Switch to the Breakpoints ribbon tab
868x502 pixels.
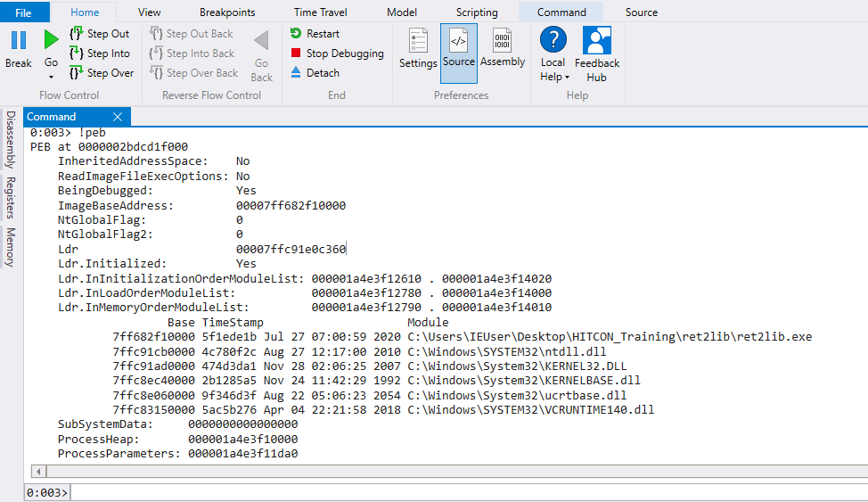227,12
